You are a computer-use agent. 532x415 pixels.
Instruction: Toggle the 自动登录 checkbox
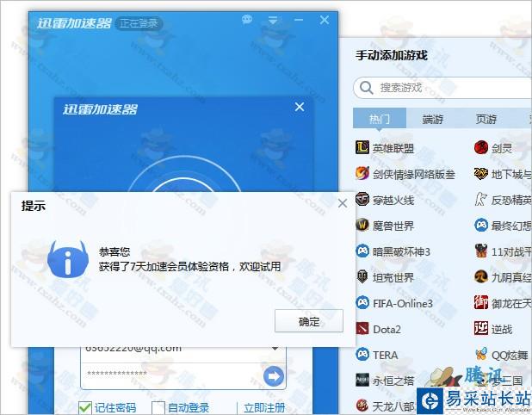tap(158, 407)
